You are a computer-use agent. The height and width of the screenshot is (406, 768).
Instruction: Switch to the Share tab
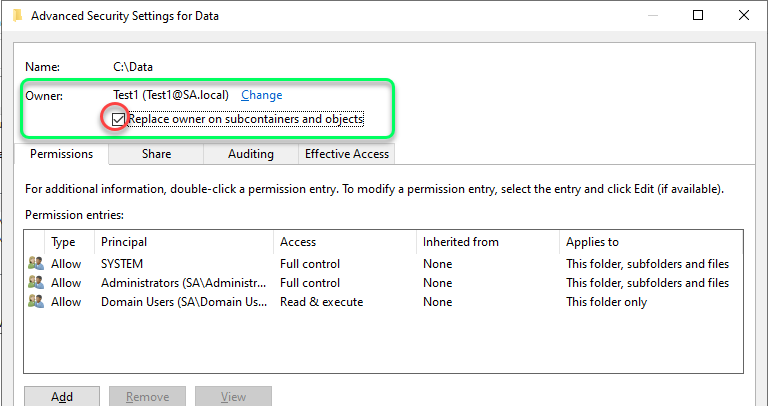(x=156, y=154)
